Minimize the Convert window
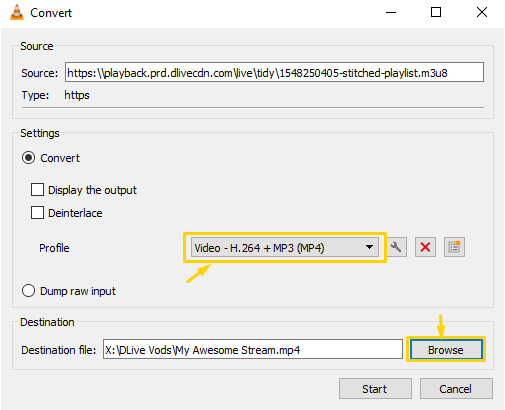This screenshot has height=410, width=505. click(391, 13)
